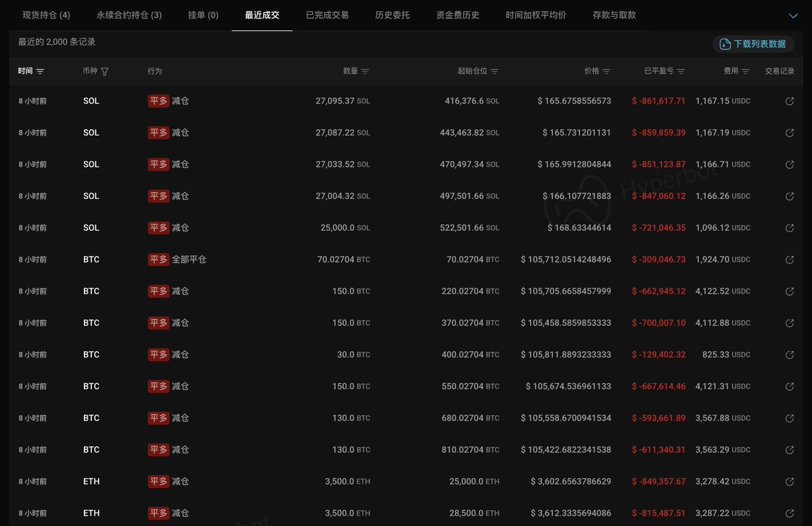Expand the tab bar chevron
The width and height of the screenshot is (812, 526).
(794, 16)
